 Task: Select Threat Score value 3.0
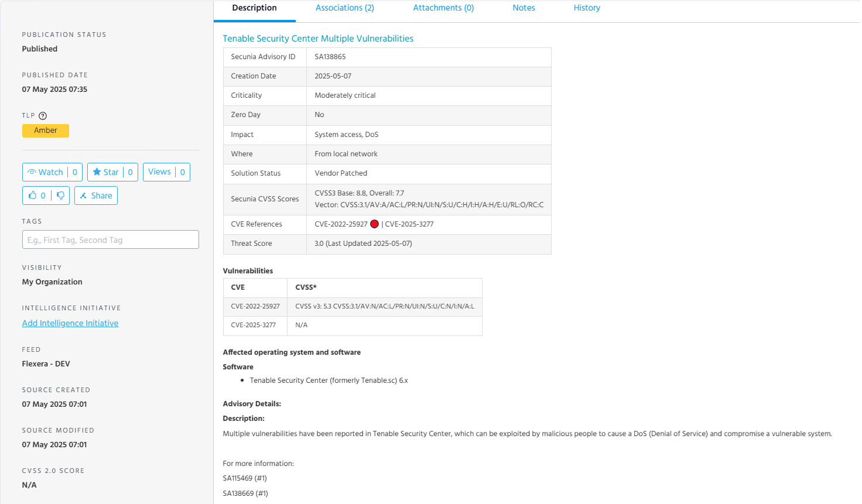click(x=363, y=244)
